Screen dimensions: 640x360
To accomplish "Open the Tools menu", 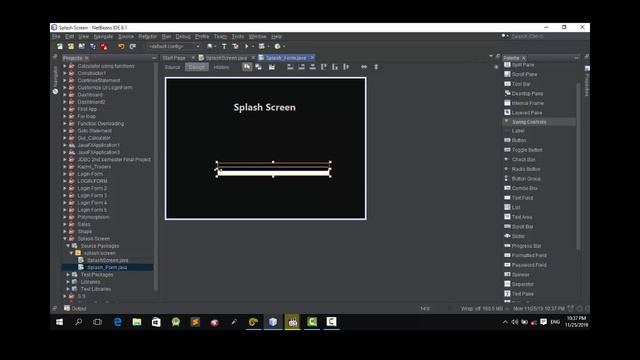I will point(238,37).
